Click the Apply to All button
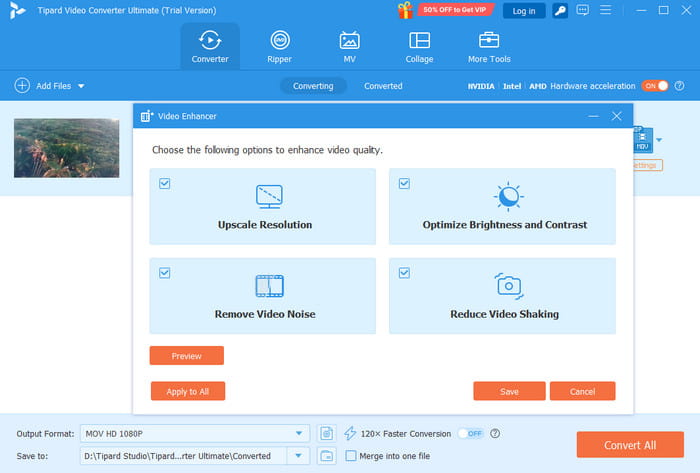Image resolution: width=700 pixels, height=473 pixels. (x=188, y=391)
